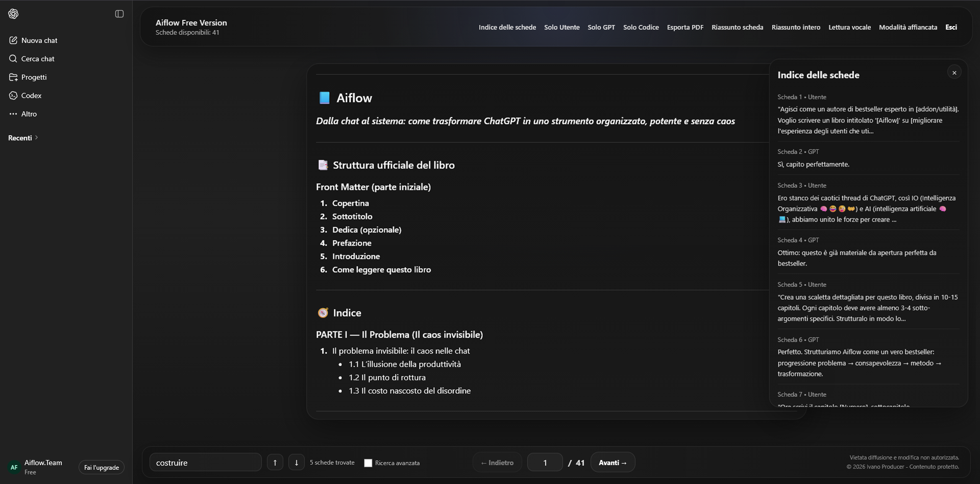Click the 'Indice' heading with compass

click(x=339, y=312)
